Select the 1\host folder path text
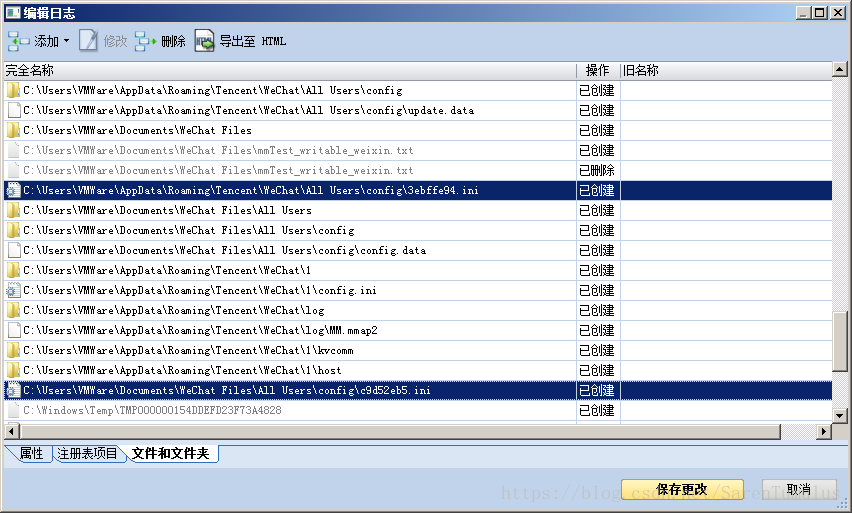The height and width of the screenshot is (513, 852). point(182,371)
